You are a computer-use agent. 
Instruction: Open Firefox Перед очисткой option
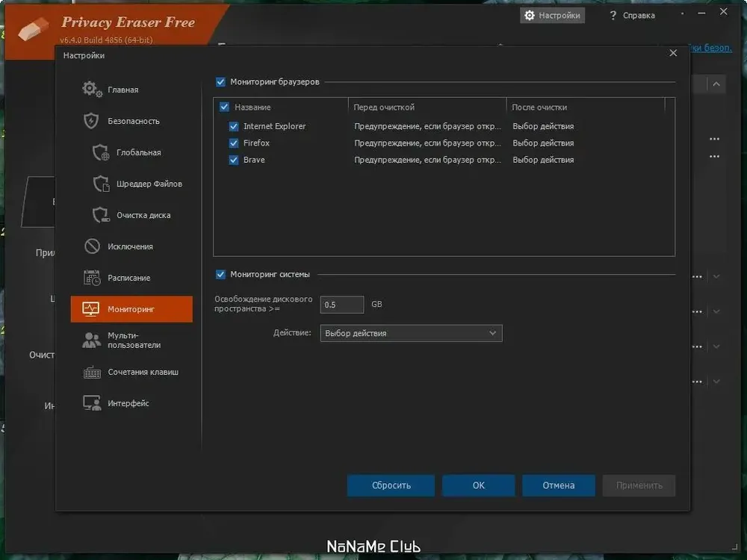pos(427,143)
